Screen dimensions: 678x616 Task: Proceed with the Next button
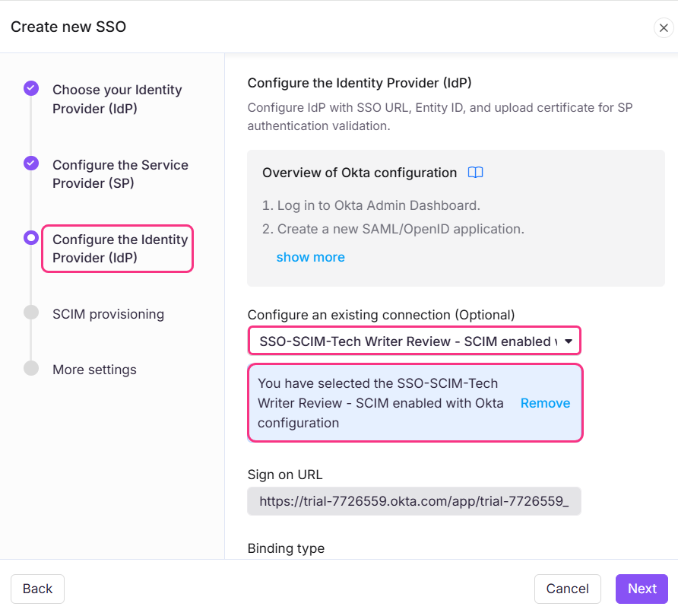(x=642, y=589)
